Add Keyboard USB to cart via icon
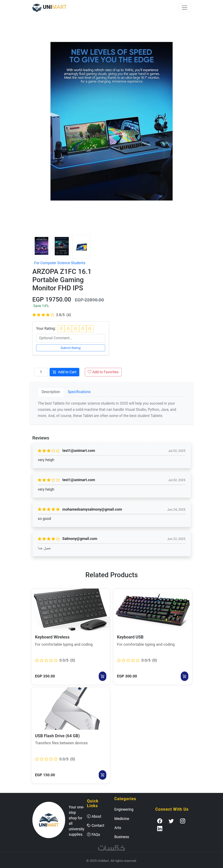223x868 pixels. (184, 676)
